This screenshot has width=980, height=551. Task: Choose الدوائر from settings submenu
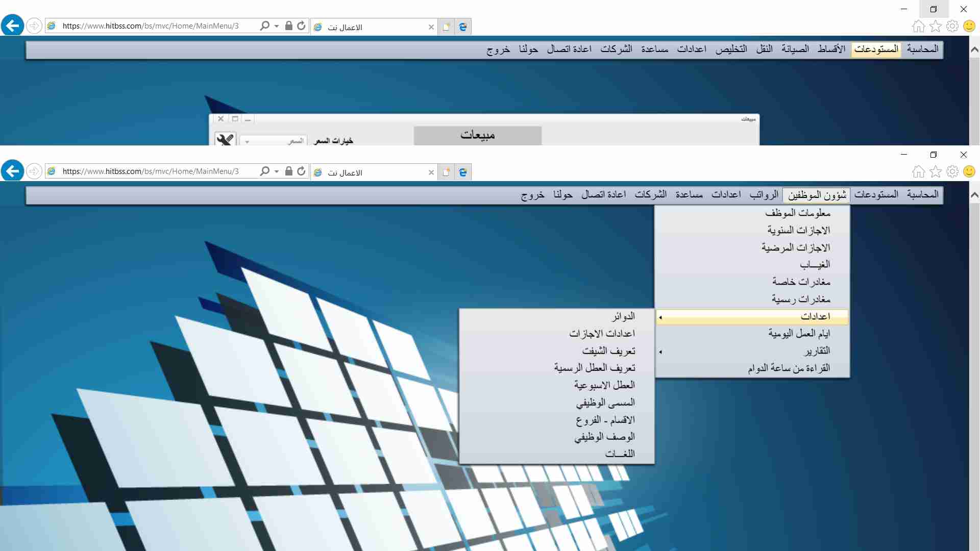coord(557,317)
